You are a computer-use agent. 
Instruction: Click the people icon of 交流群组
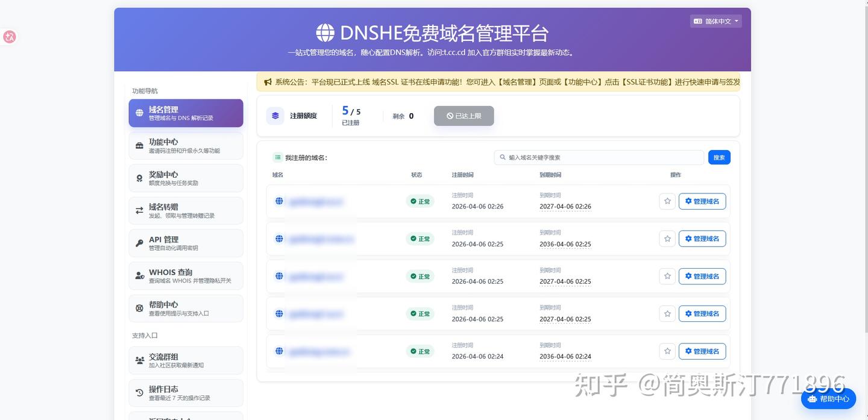[139, 360]
